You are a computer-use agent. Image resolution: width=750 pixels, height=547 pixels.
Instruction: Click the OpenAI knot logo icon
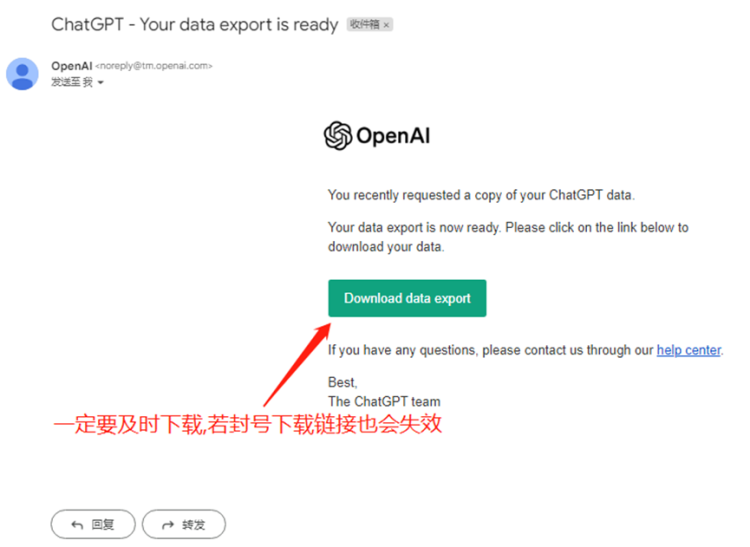point(338,136)
